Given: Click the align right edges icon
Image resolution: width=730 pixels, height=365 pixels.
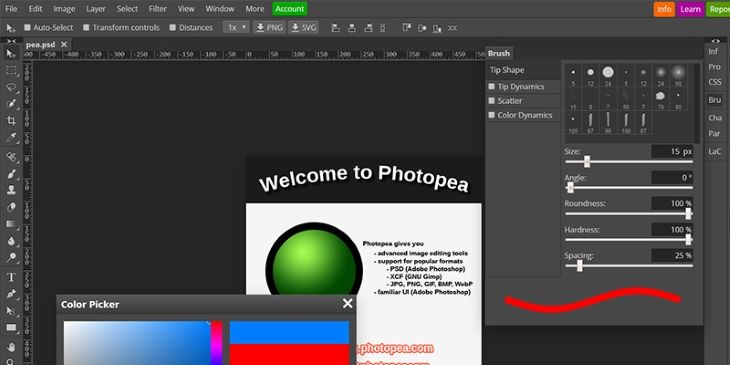Looking at the screenshot, I should point(368,28).
